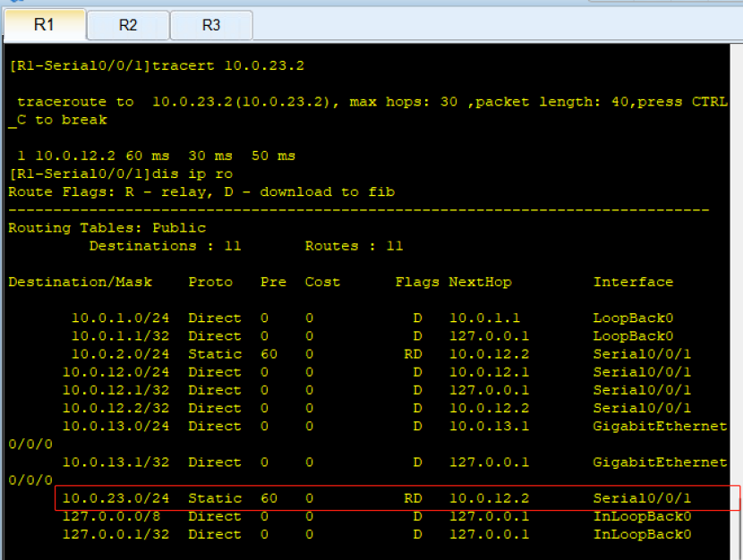
Task: Click next hop 10.0.13.1
Action: [x=489, y=426]
